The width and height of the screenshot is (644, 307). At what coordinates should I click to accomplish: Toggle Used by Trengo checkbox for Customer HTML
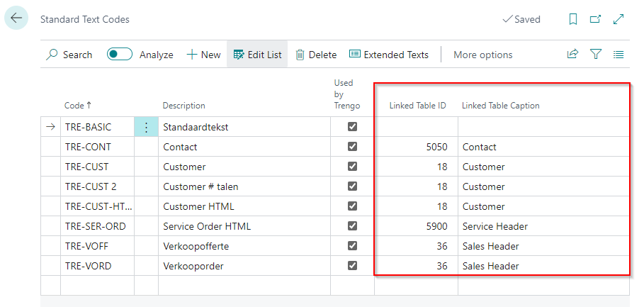pyautogui.click(x=352, y=206)
